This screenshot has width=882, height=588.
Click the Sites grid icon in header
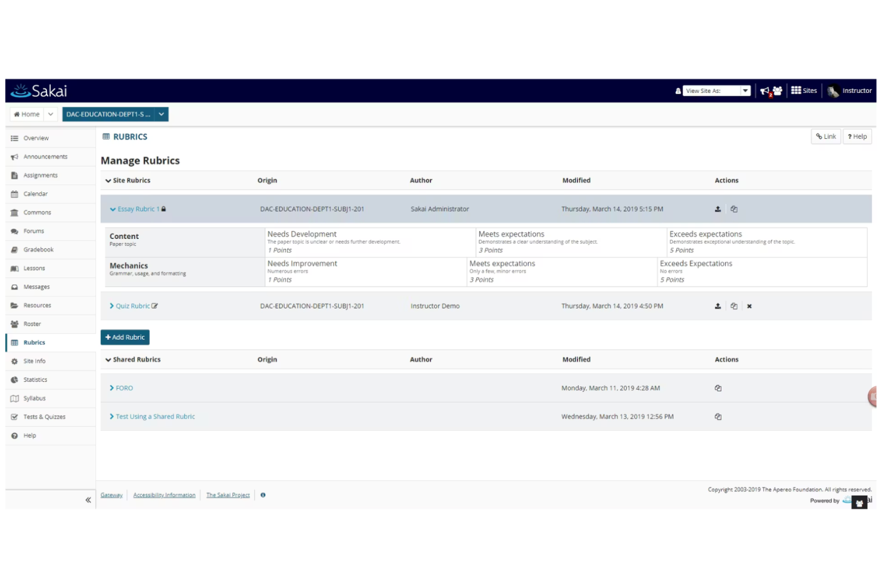pyautogui.click(x=797, y=90)
